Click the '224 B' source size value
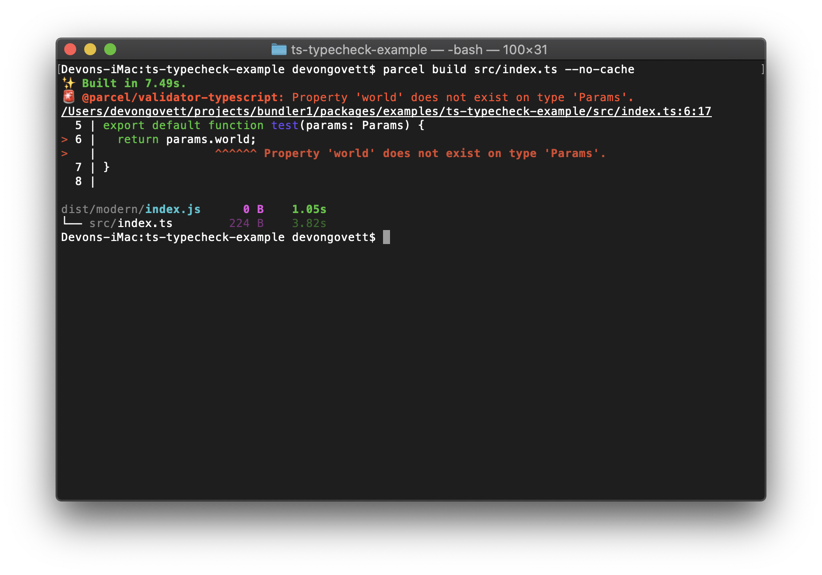Image resolution: width=822 pixels, height=575 pixels. 246,223
